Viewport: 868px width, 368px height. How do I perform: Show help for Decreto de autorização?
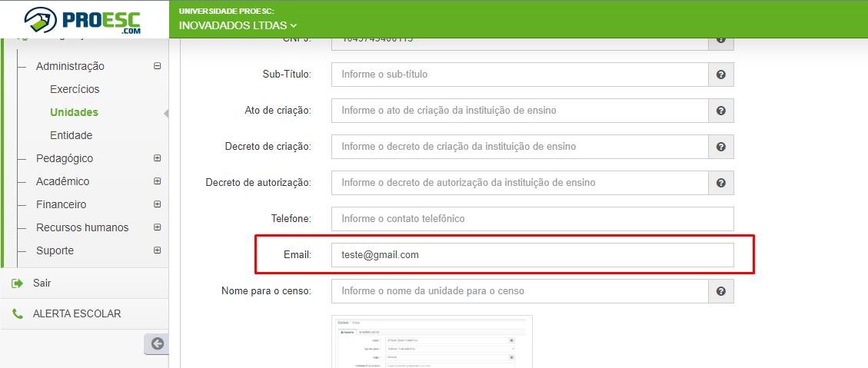coord(720,183)
